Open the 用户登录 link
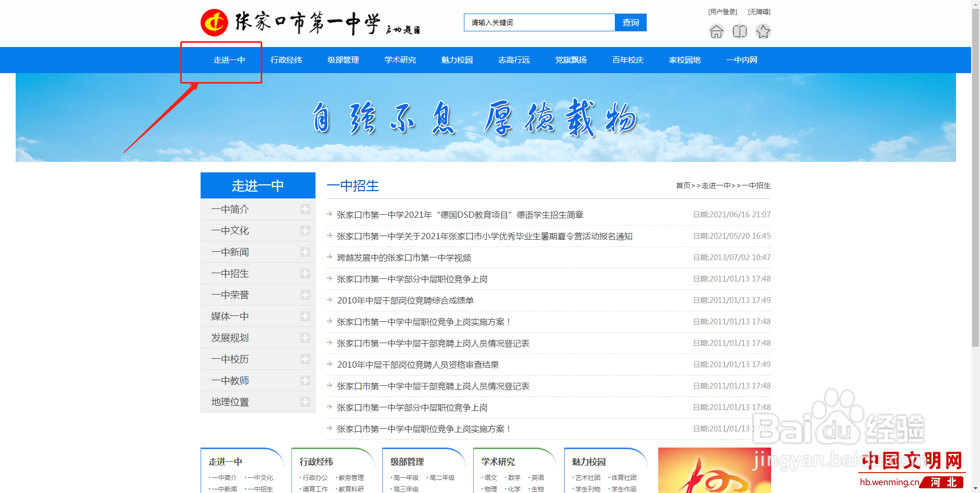The height and width of the screenshot is (493, 980). point(722,11)
